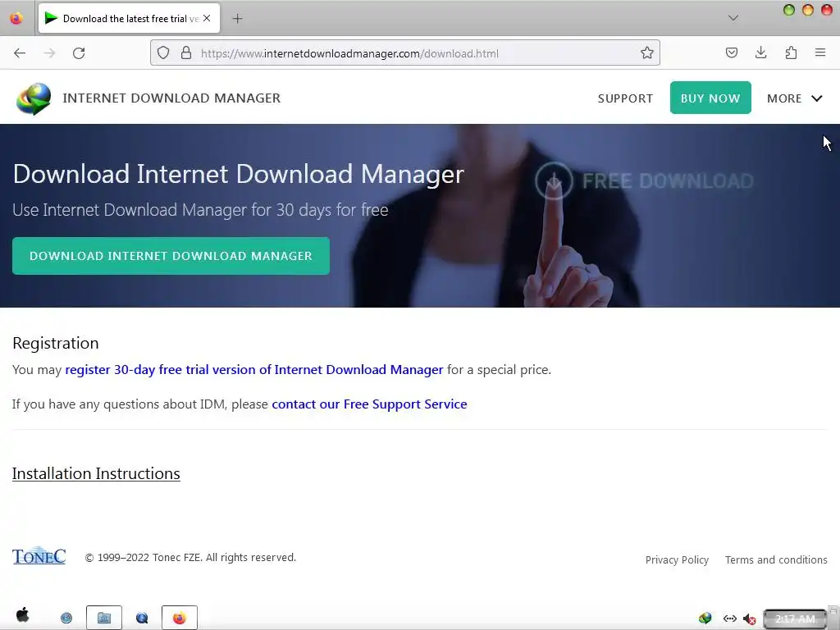840x630 pixels.
Task: Expand the MORE menu
Action: click(794, 98)
